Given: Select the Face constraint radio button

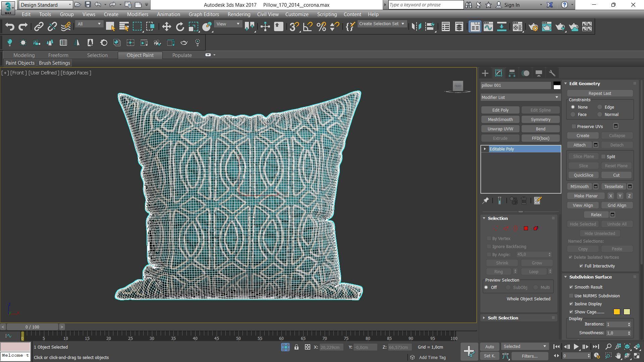Looking at the screenshot, I should click(x=573, y=115).
